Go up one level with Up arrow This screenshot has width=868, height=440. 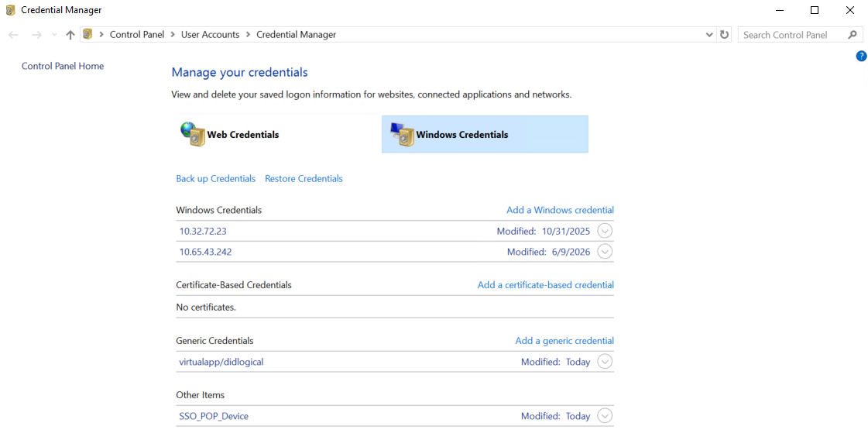(x=70, y=35)
